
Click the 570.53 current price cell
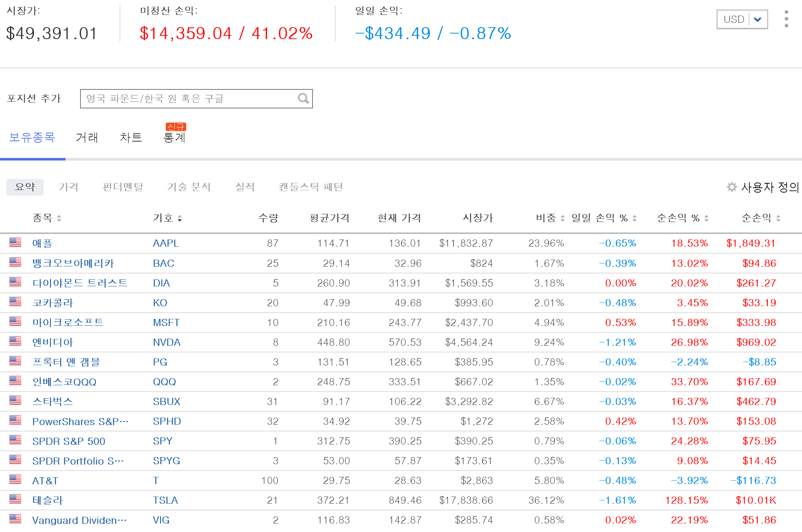pos(405,342)
